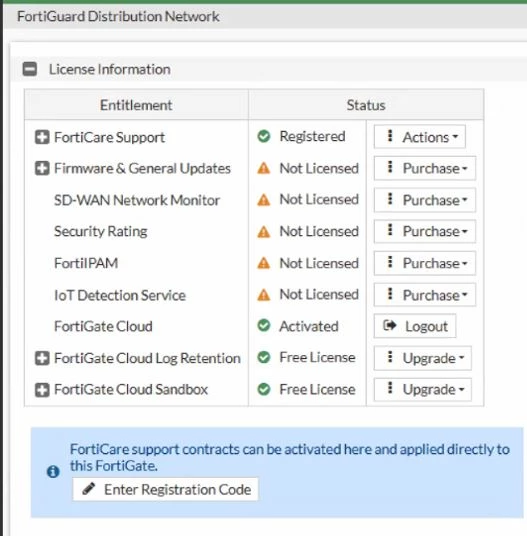The image size is (527, 536).
Task: Click the Entitlement column header
Action: click(x=136, y=105)
